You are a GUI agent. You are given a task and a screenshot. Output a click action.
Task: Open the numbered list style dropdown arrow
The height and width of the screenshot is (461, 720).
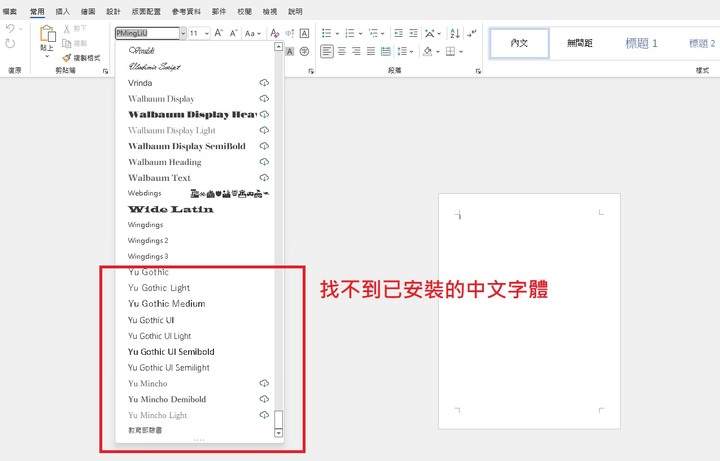[360, 33]
